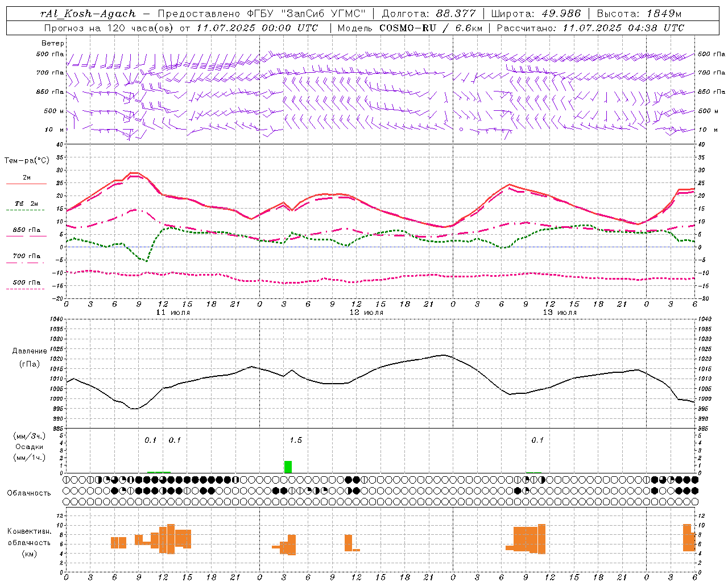Click the station name rAl_Kosh-Agach
This screenshot has width=728, height=582.
coord(88,14)
